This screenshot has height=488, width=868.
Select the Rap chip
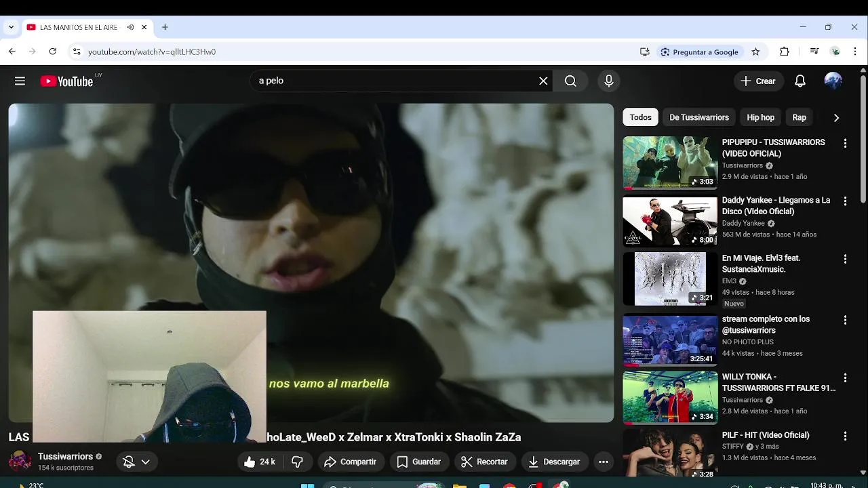point(800,117)
